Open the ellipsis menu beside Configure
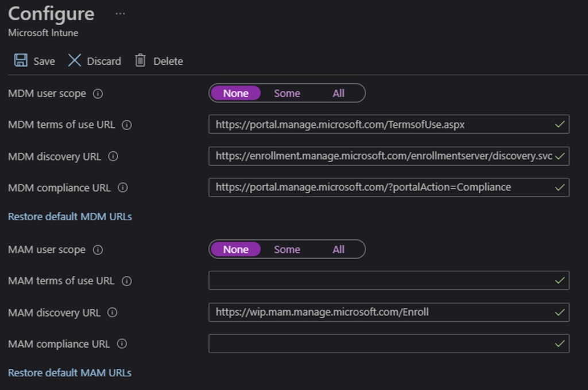Image resolution: width=588 pixels, height=390 pixels. 120,14
